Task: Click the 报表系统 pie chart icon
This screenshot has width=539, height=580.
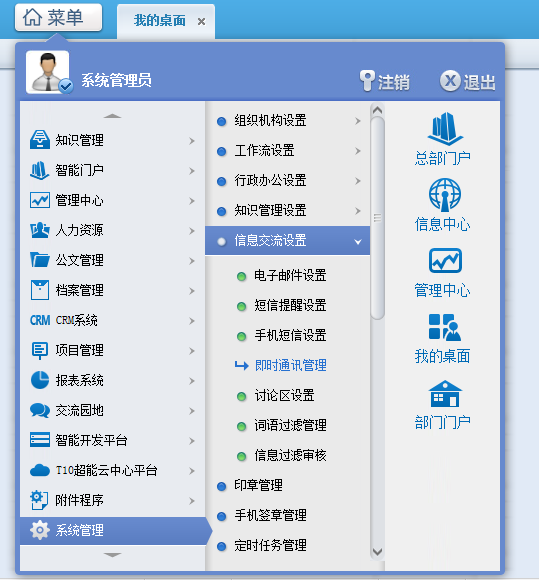Action: 40,380
